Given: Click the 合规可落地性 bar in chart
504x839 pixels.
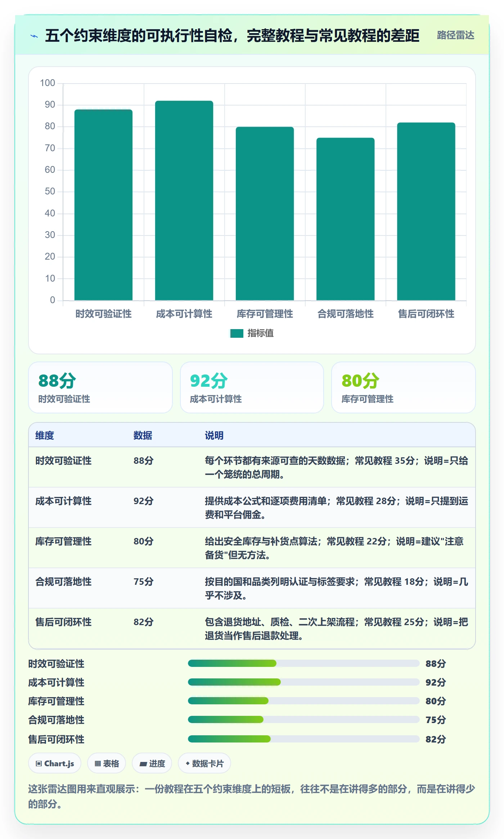Looking at the screenshot, I should click(345, 219).
